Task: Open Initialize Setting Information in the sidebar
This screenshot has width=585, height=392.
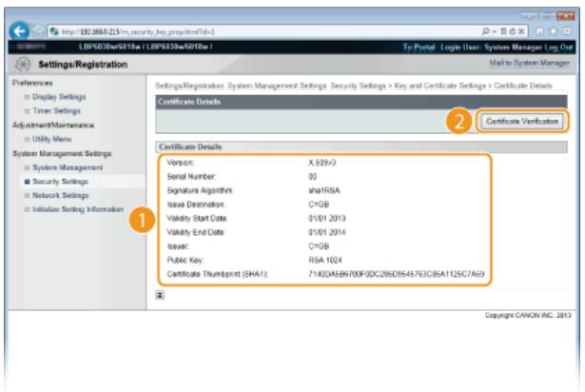Action: tap(78, 209)
